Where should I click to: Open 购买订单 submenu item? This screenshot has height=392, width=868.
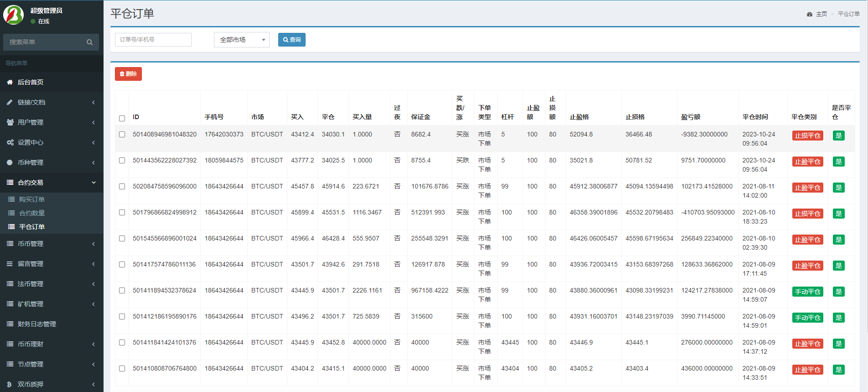tap(32, 199)
